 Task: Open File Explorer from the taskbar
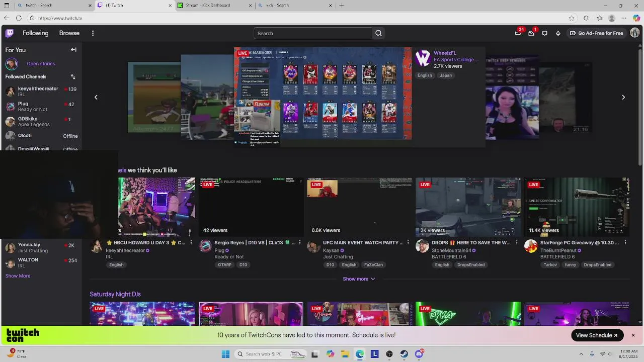click(345, 354)
